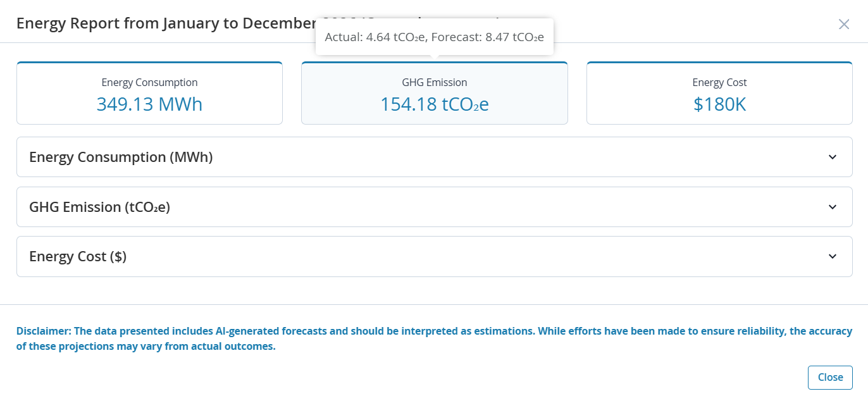Image resolution: width=868 pixels, height=396 pixels.
Task: Click the GHG Emission (tCO₂e) section title
Action: pyautogui.click(x=99, y=207)
